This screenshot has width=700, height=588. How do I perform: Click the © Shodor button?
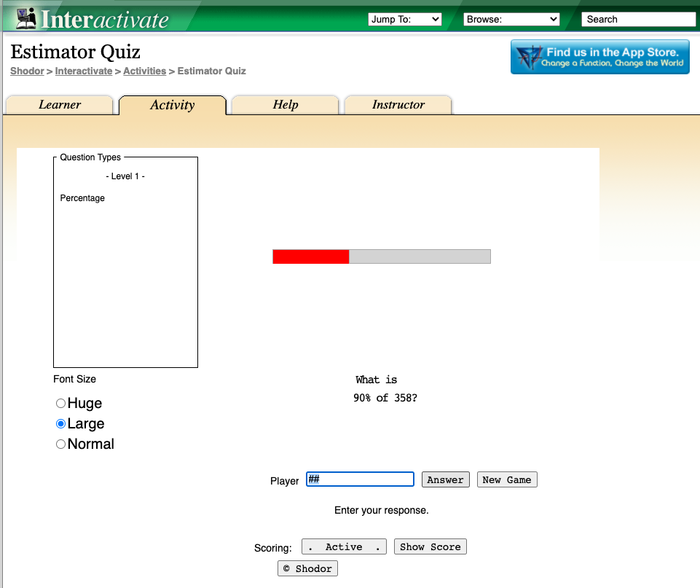[x=307, y=568]
